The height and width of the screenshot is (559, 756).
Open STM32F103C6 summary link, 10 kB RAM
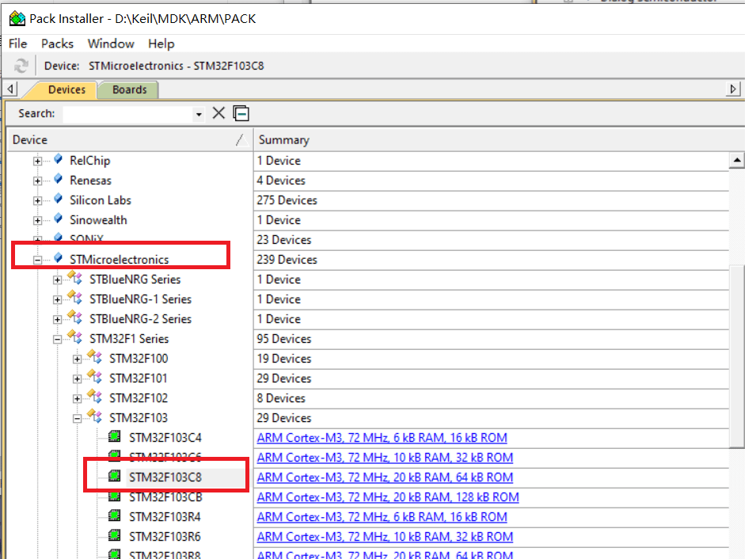tap(385, 457)
